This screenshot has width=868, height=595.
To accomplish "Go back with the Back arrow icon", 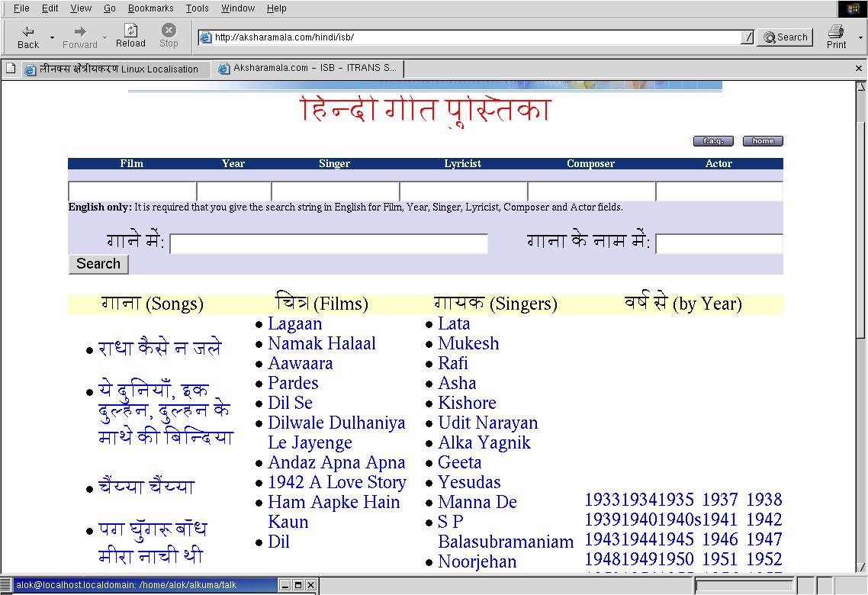I will click(27, 31).
